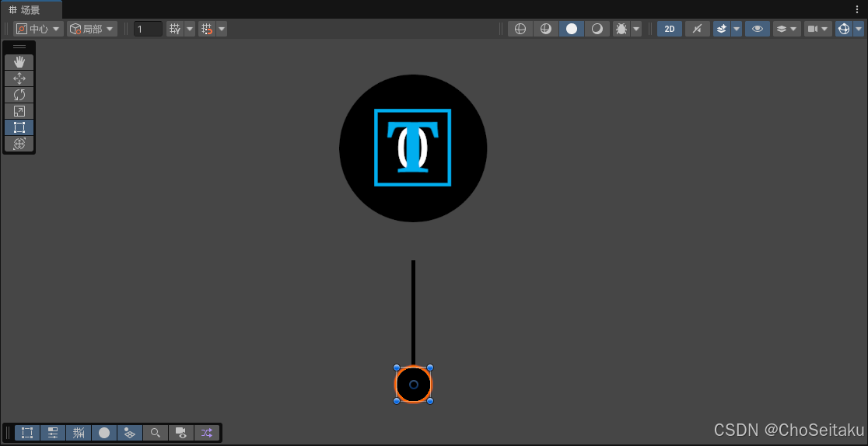868x446 pixels.
Task: Toggle hidden objects visibility eye
Action: (758, 29)
